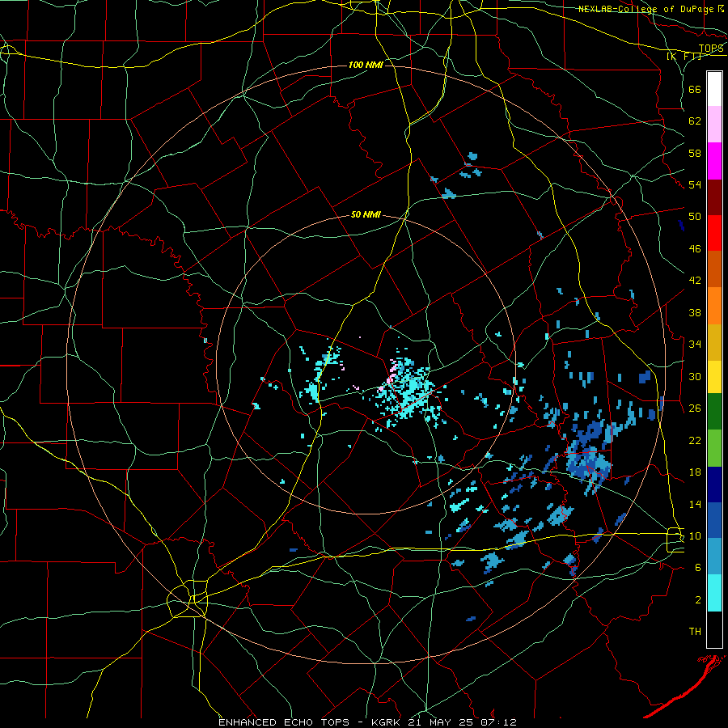Click the "50 NMI" range ring label
The image size is (728, 728).
366,214
